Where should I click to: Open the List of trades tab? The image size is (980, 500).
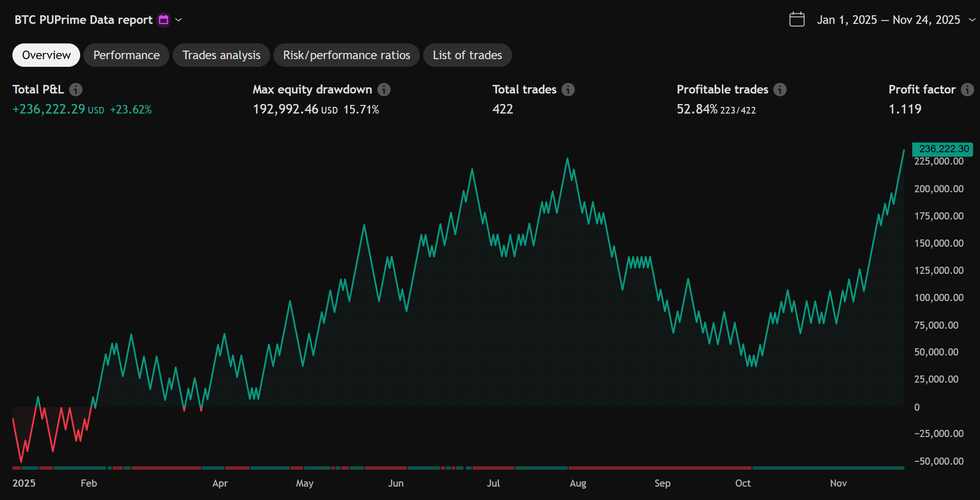click(x=468, y=55)
